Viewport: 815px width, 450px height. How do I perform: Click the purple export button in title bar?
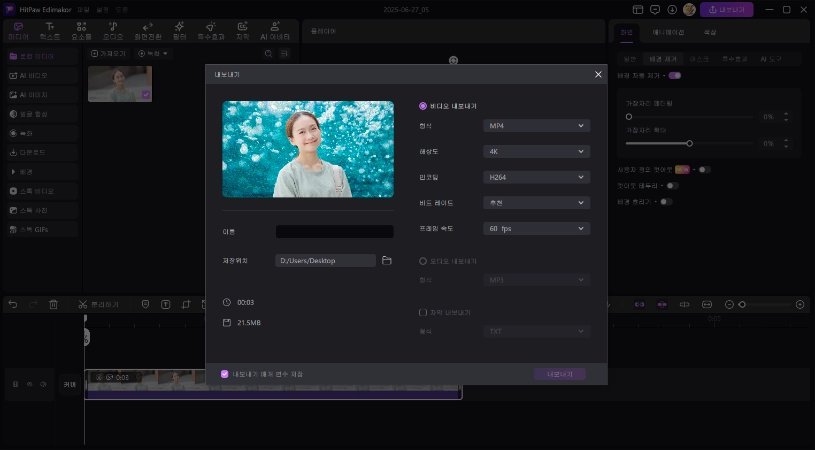coord(727,9)
